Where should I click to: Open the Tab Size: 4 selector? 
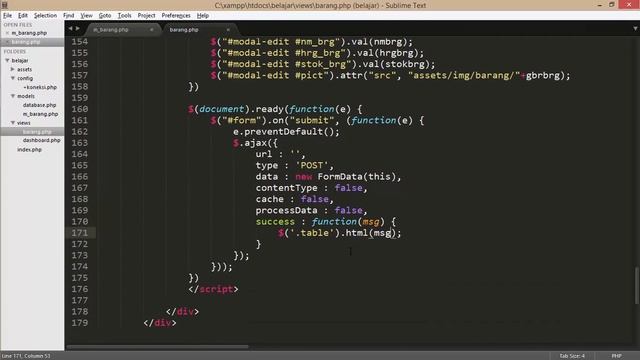(x=572, y=356)
